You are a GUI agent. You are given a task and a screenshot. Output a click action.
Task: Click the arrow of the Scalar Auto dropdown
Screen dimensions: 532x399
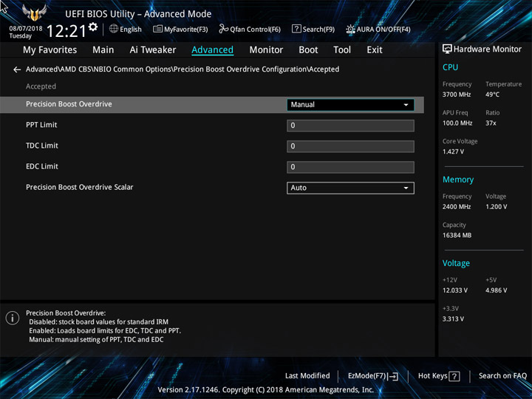406,188
